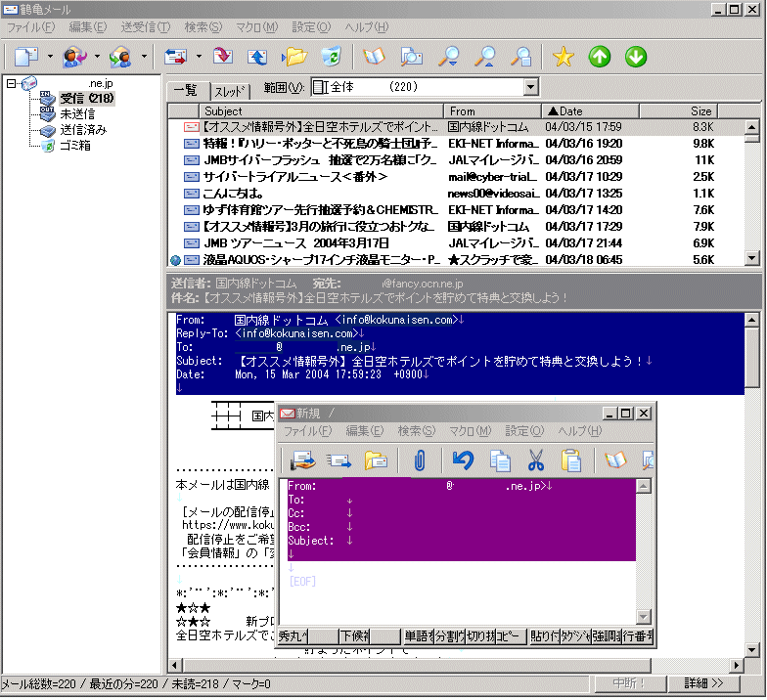Switch to the スレッド tab

(x=229, y=91)
